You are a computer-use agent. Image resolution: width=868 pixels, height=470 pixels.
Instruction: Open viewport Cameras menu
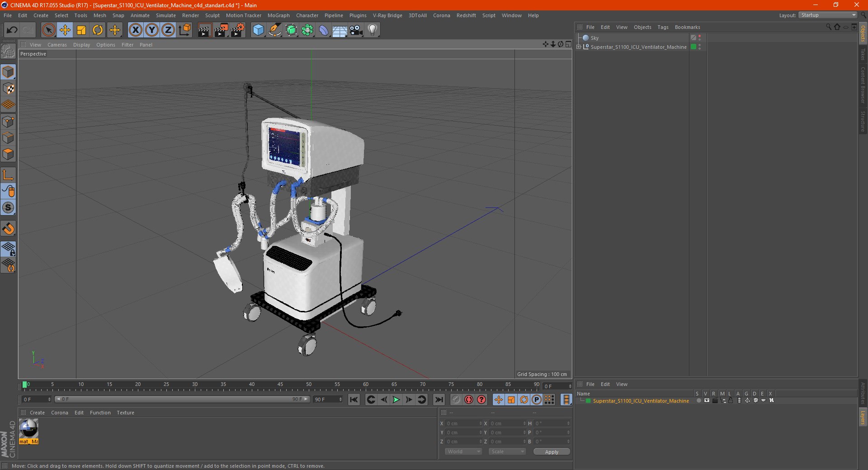pyautogui.click(x=57, y=45)
